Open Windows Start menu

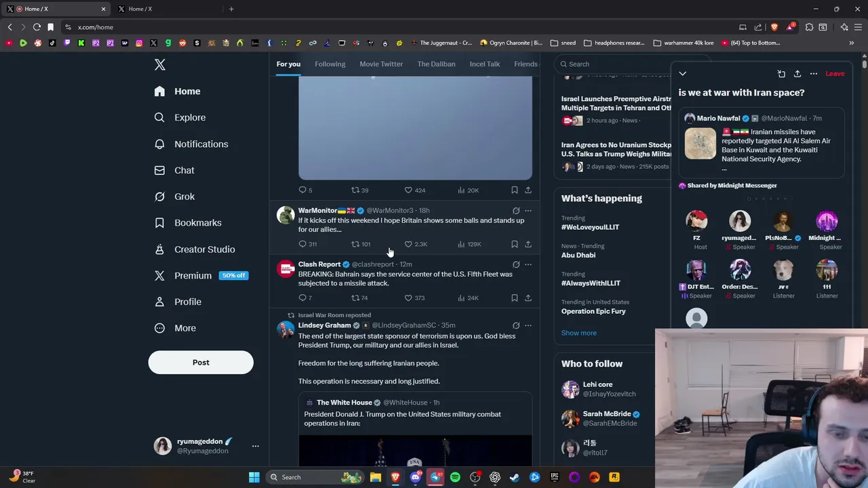(x=254, y=477)
